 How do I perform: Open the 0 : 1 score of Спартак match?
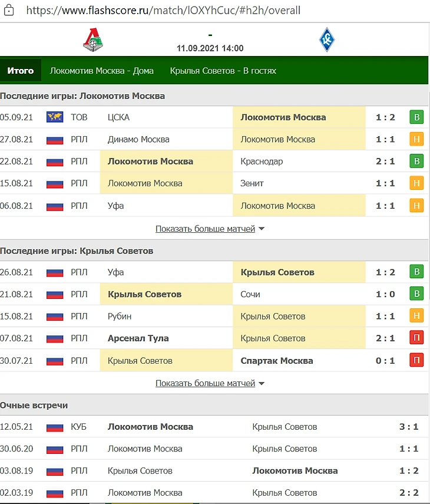pyautogui.click(x=385, y=361)
